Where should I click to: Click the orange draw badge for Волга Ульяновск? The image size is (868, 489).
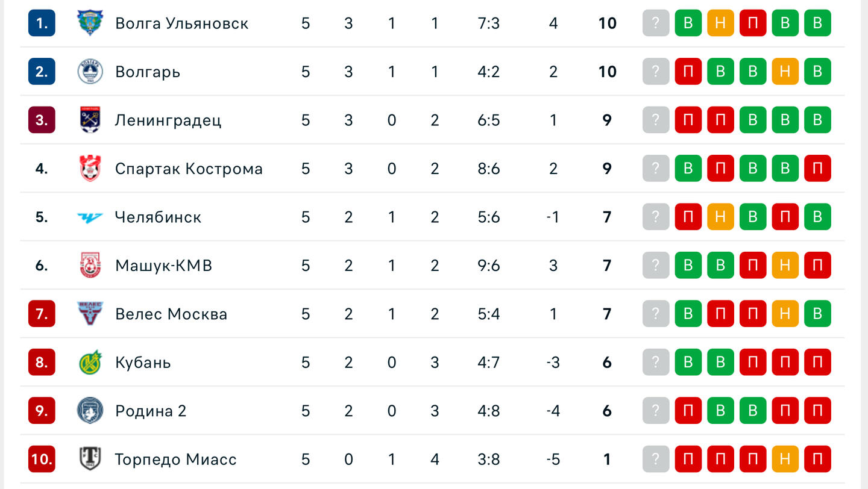coord(720,23)
